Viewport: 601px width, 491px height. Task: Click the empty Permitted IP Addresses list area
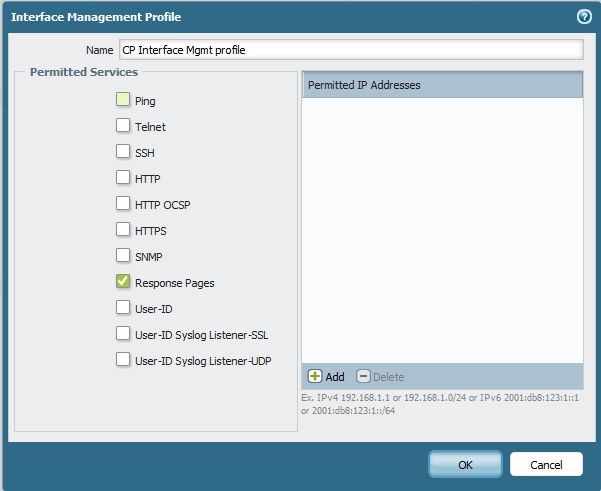pyautogui.click(x=441, y=230)
